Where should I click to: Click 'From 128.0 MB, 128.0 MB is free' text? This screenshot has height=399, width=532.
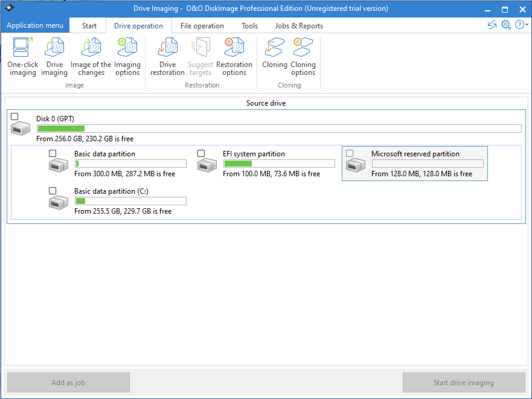click(422, 174)
